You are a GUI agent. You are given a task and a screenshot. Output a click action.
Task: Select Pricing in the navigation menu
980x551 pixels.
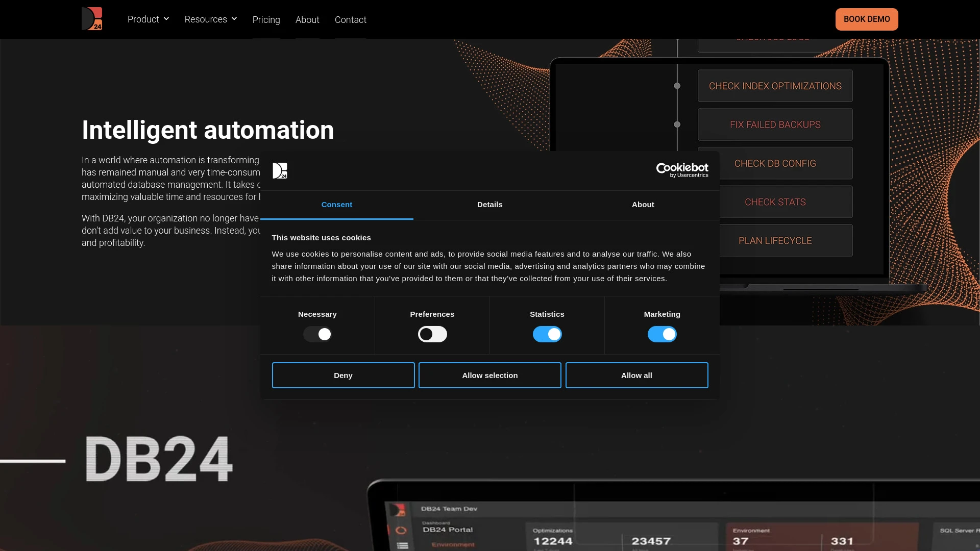pyautogui.click(x=266, y=20)
